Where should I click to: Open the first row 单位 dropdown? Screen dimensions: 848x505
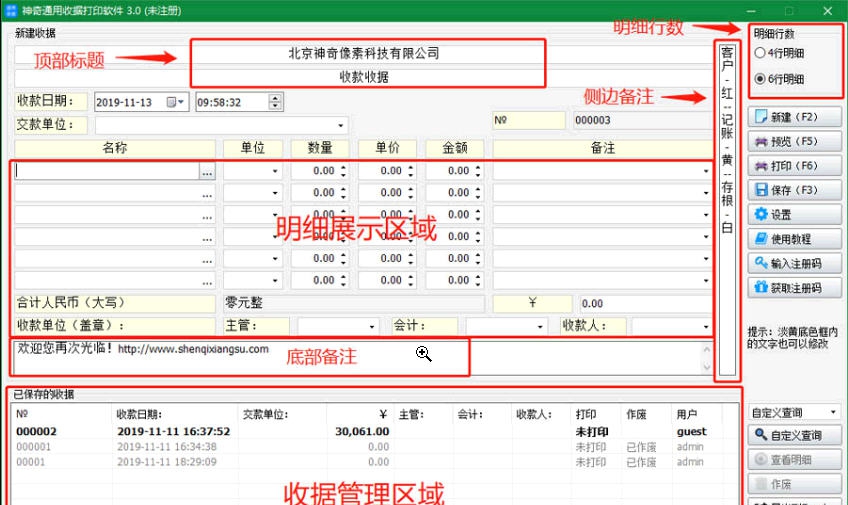point(275,171)
